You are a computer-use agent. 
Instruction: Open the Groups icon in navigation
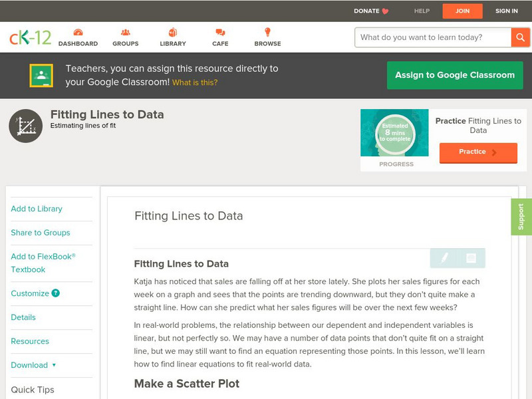click(x=125, y=33)
